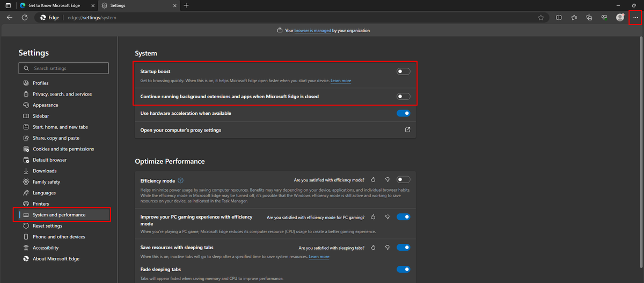644x283 pixels.
Task: Select the Settings browser tab
Action: pyautogui.click(x=138, y=5)
